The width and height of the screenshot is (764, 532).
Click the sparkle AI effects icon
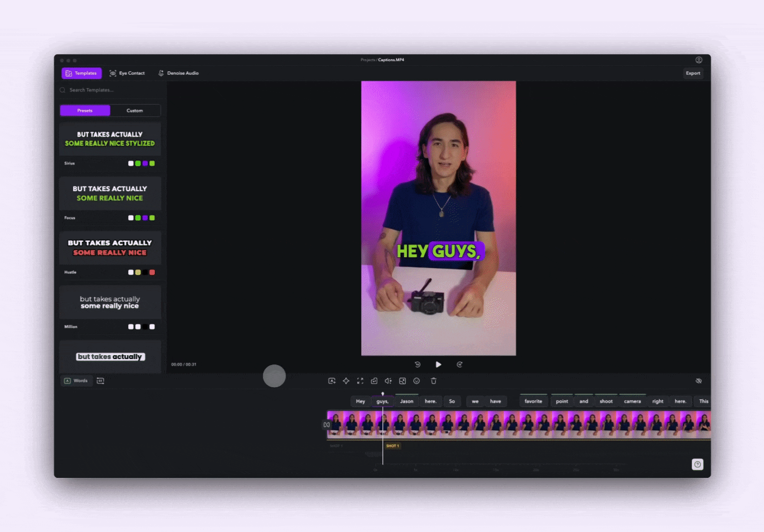point(346,381)
